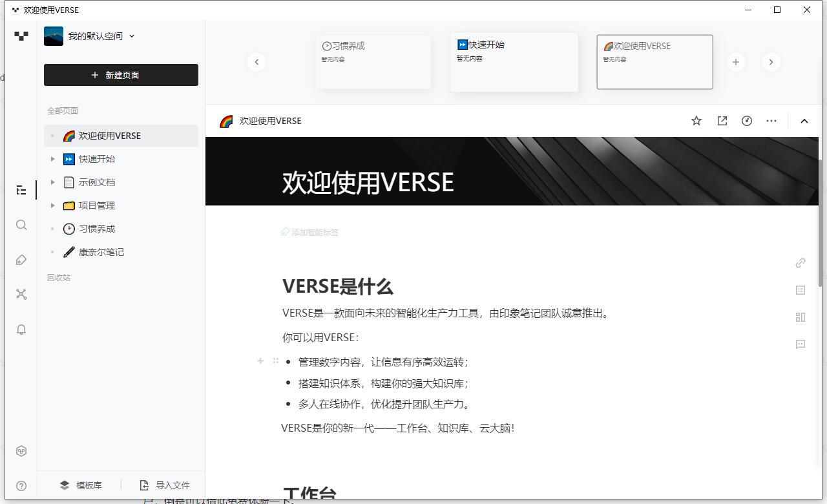Expand the 项目管理 page tree
The image size is (827, 504).
pos(53,205)
